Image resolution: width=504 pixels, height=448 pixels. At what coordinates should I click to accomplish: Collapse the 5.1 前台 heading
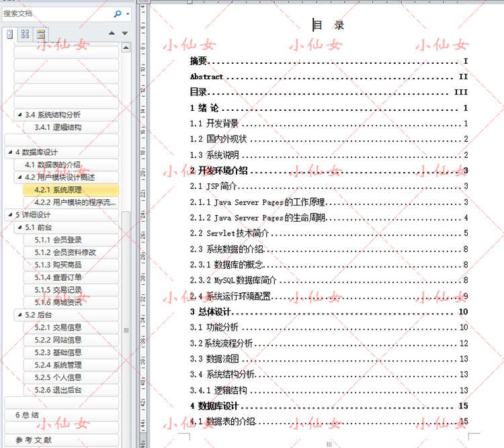point(19,227)
